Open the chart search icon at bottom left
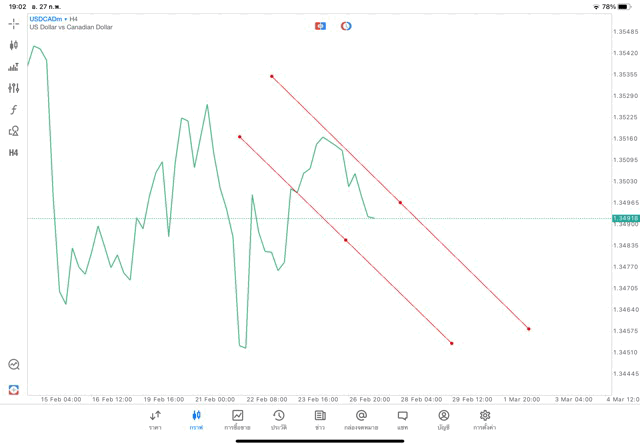 tap(14, 365)
